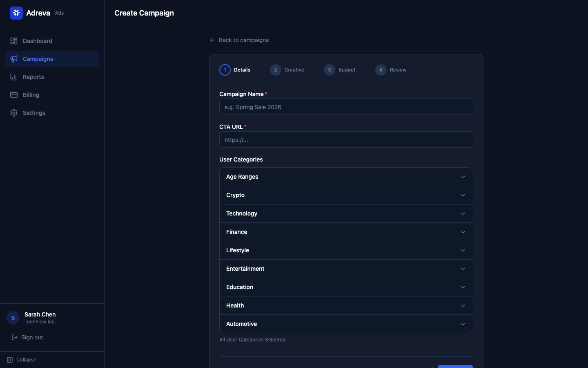588x368 pixels.
Task: Focus the Campaign Name input field
Action: [346, 107]
